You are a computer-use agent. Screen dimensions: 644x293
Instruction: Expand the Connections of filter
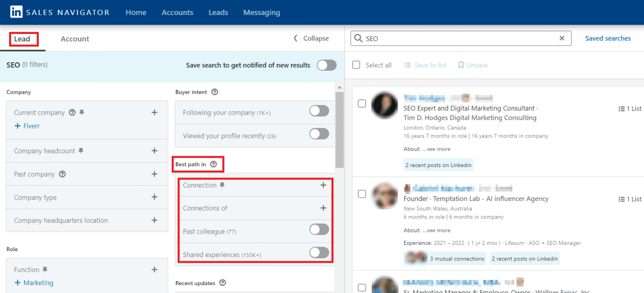[x=323, y=208]
